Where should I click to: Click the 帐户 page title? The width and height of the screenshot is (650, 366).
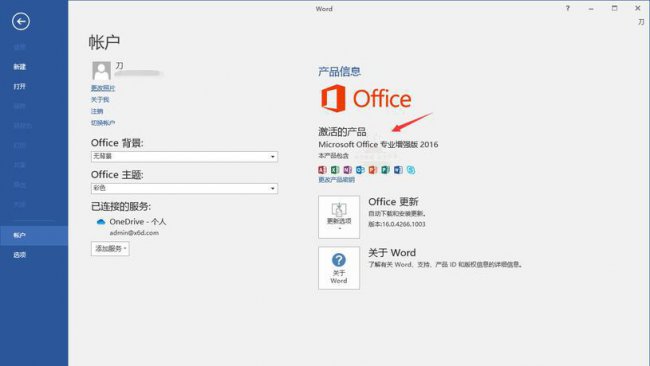click(x=104, y=42)
